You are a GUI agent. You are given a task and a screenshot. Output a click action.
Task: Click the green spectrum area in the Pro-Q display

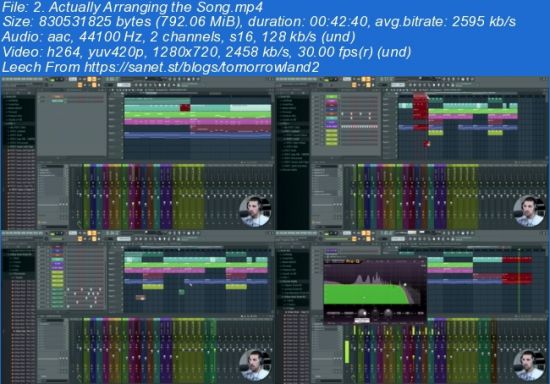(365, 294)
